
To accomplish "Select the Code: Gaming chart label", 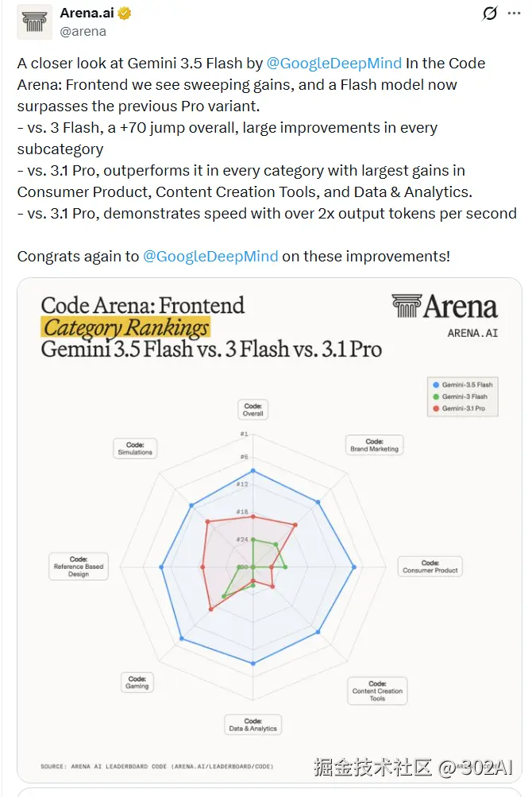I will pyautogui.click(x=137, y=683).
